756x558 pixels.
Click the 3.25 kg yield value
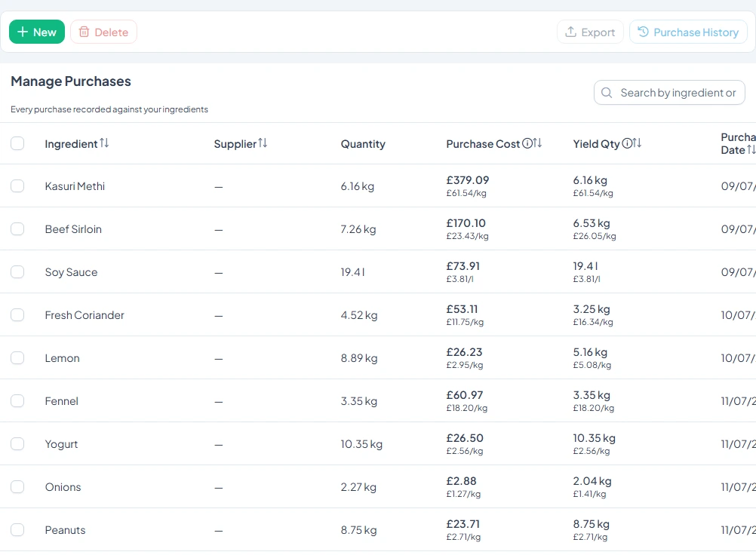(592, 309)
